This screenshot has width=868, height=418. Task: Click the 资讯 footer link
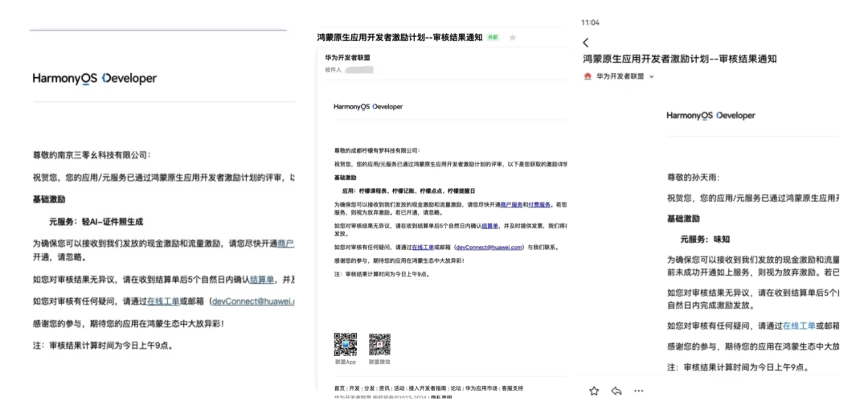pos(384,388)
